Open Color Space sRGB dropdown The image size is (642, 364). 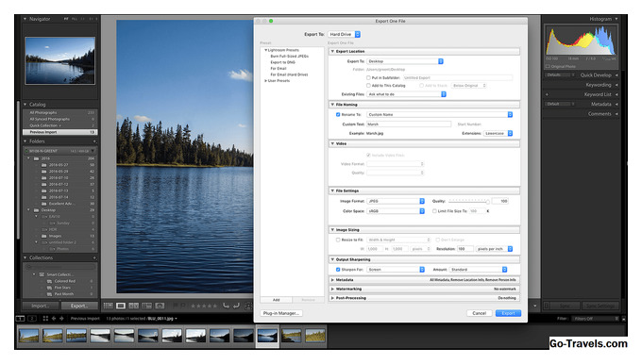click(396, 211)
